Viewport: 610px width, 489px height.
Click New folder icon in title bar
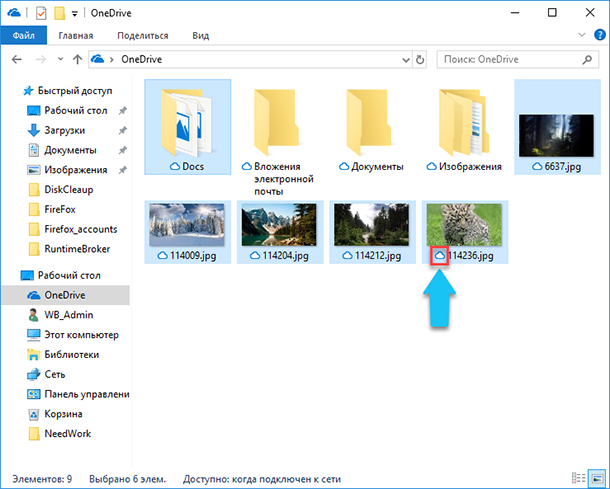coord(60,13)
